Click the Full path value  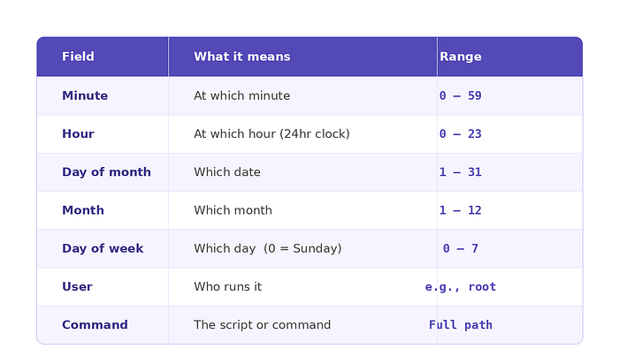[x=461, y=325]
